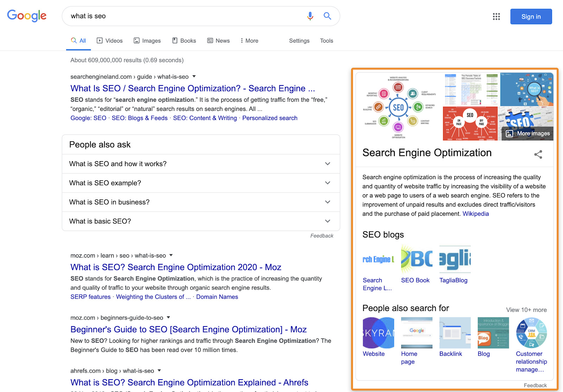Open the breadcrumb dropdown next to searchengineland.com
This screenshot has height=392, width=563.
coord(195,76)
